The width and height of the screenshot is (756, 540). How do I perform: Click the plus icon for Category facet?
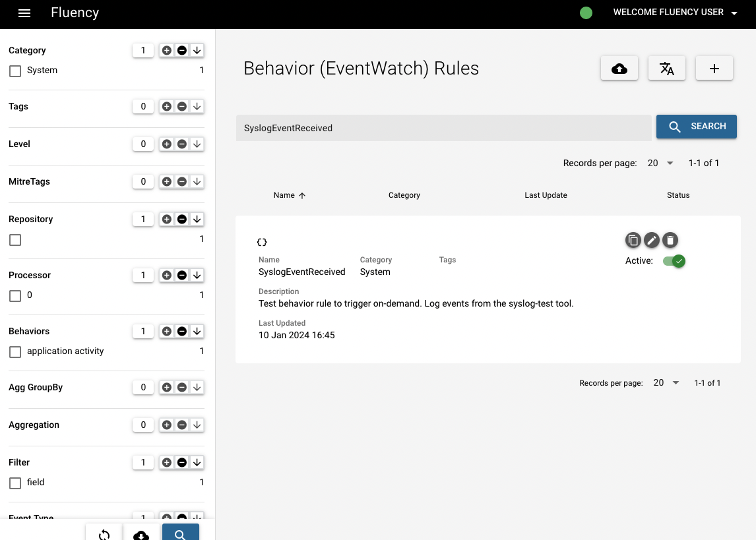[x=167, y=51]
